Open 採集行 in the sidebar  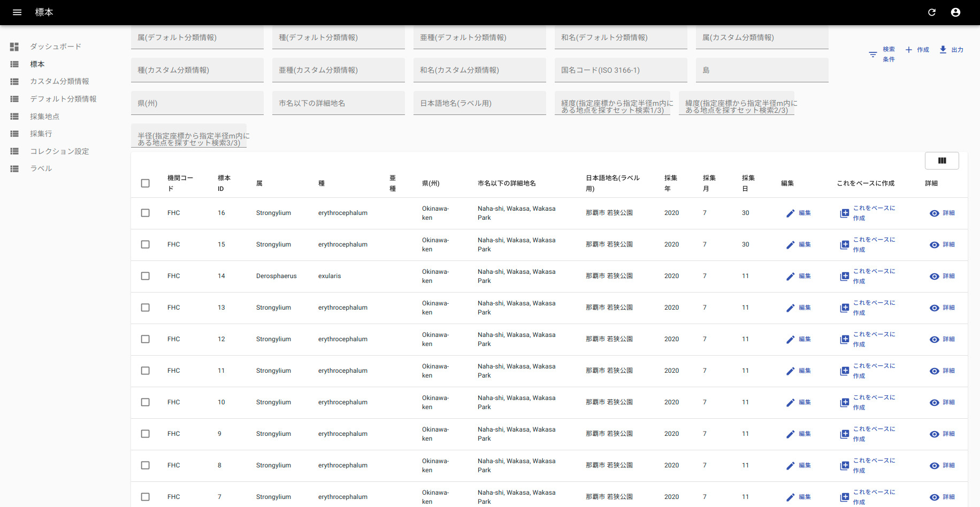[41, 134]
